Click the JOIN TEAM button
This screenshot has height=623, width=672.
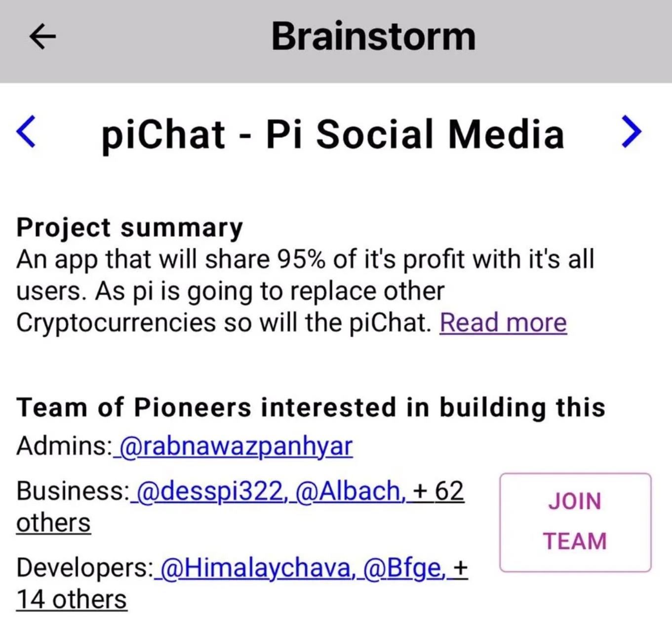[575, 522]
